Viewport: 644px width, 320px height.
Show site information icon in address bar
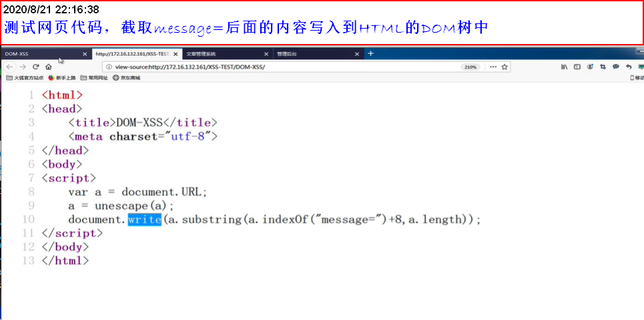coord(109,67)
